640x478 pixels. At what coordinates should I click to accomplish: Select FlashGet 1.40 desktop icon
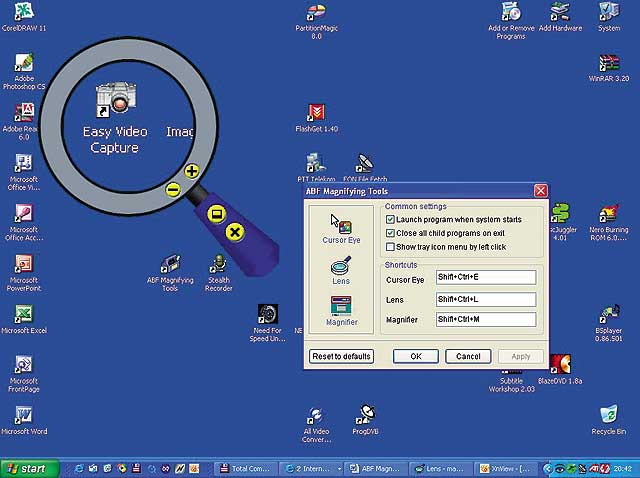click(x=316, y=118)
